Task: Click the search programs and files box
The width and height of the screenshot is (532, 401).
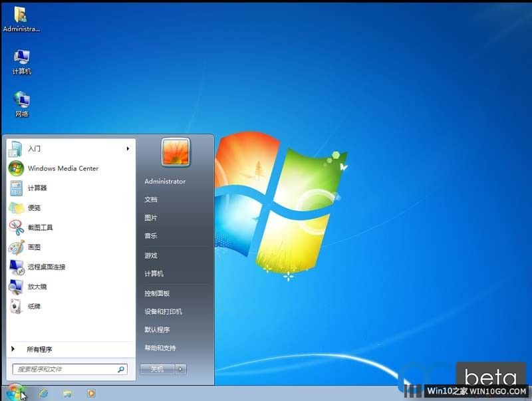Action: click(x=65, y=369)
